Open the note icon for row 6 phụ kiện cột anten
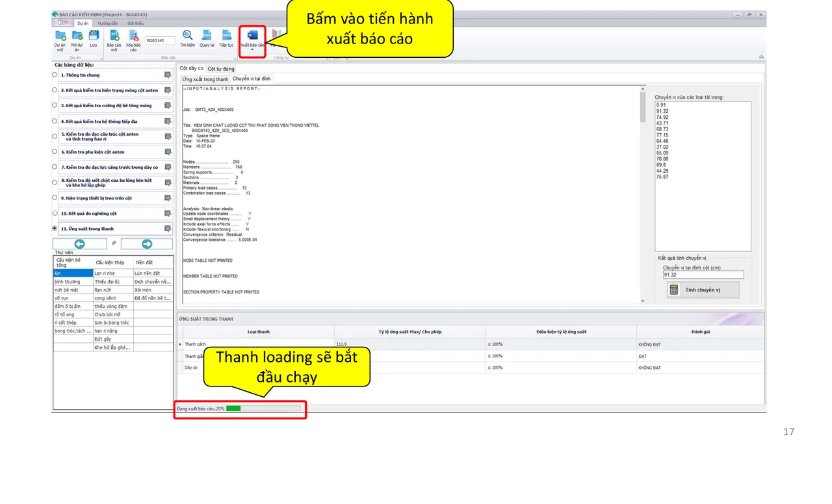This screenshot has height=504, width=832. tap(168, 152)
